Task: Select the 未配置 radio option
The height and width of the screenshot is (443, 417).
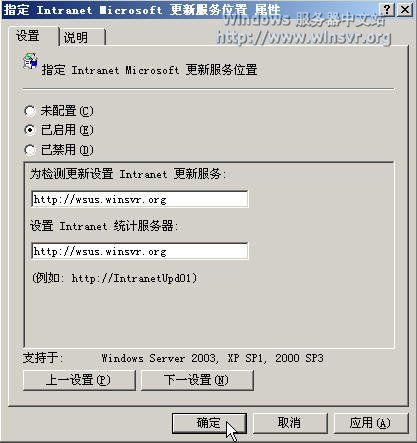Action: (30, 111)
